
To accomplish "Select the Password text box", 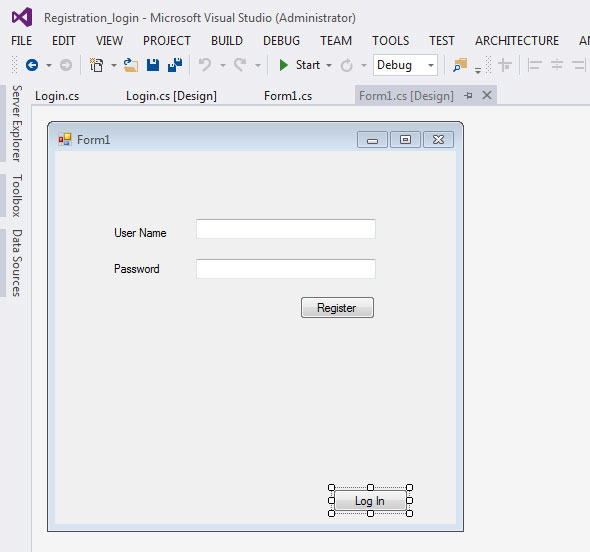I will click(286, 269).
